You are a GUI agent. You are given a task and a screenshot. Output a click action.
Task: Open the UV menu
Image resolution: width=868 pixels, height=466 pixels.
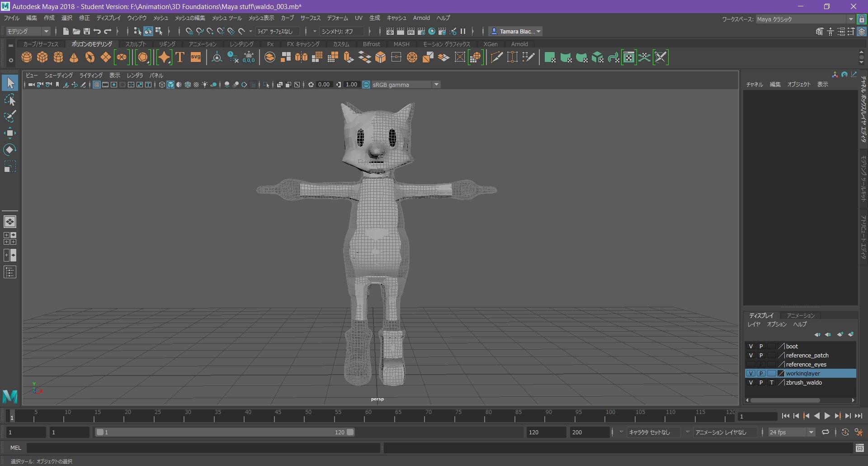pyautogui.click(x=358, y=18)
